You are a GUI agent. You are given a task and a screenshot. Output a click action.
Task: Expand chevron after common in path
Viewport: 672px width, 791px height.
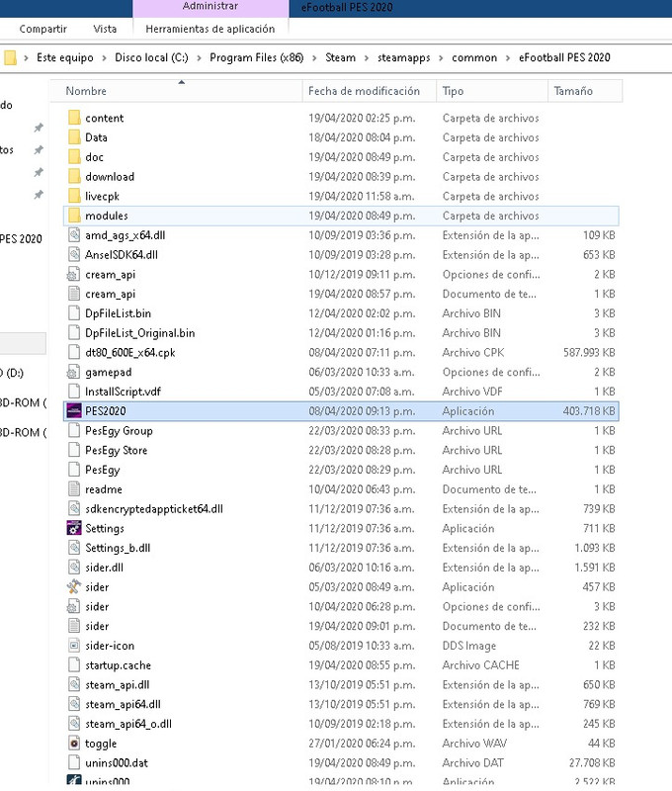tap(508, 58)
